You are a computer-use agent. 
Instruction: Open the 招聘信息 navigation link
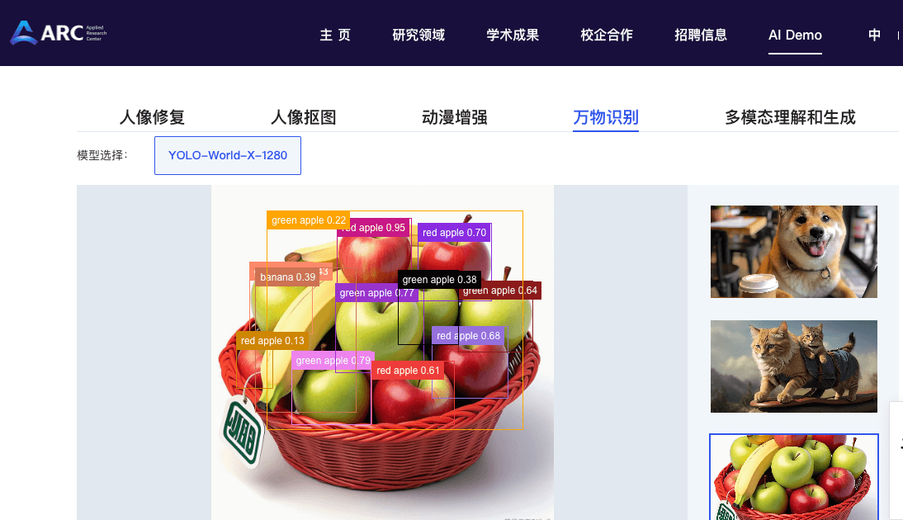coord(701,35)
